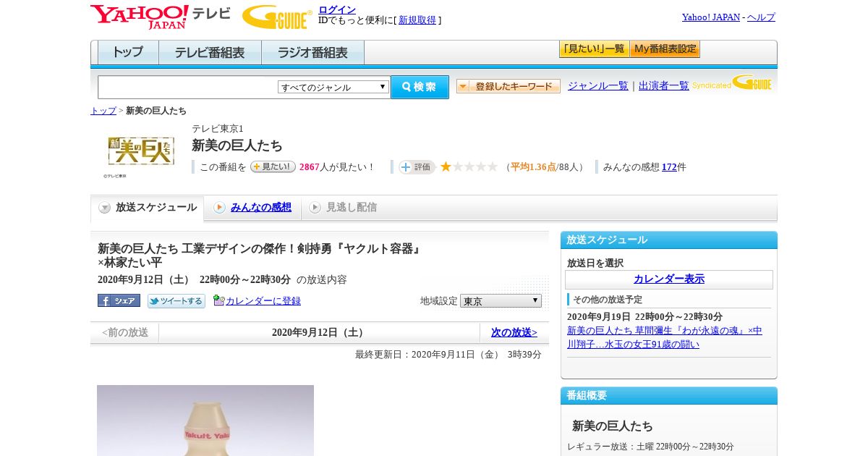The height and width of the screenshot is (456, 868).
Task: Expand 地域設定 東京 region dropdown
Action: click(501, 300)
